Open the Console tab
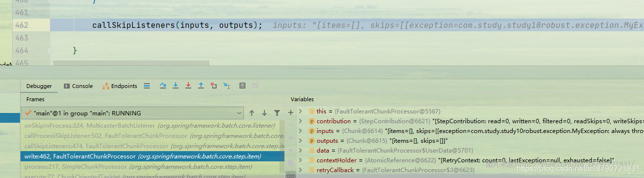The width and height of the screenshot is (644, 178). [78, 86]
